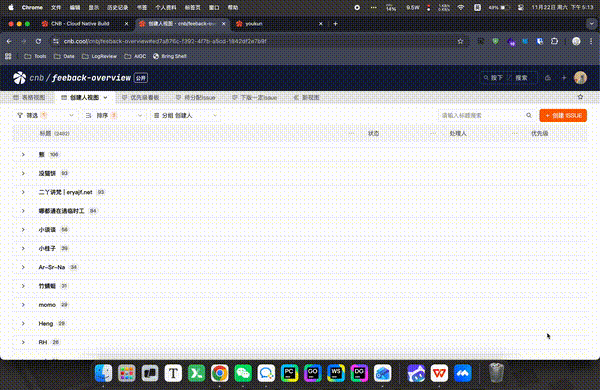Image resolution: width=600 pixels, height=390 pixels.
Task: Open the LogReview bookmark folder
Action: pos(99,56)
